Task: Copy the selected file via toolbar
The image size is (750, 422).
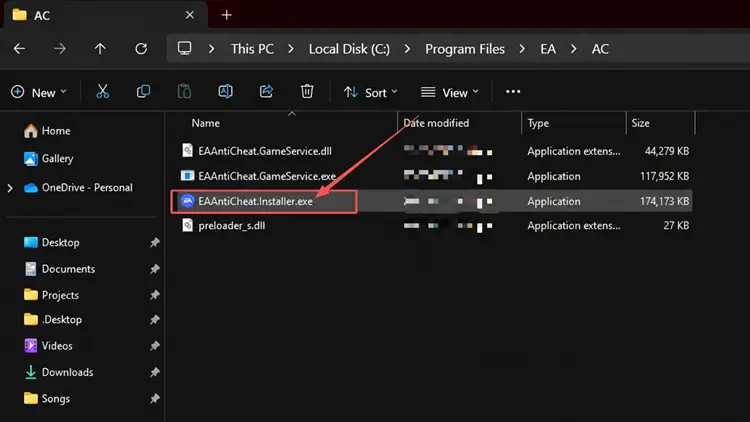Action: point(143,91)
